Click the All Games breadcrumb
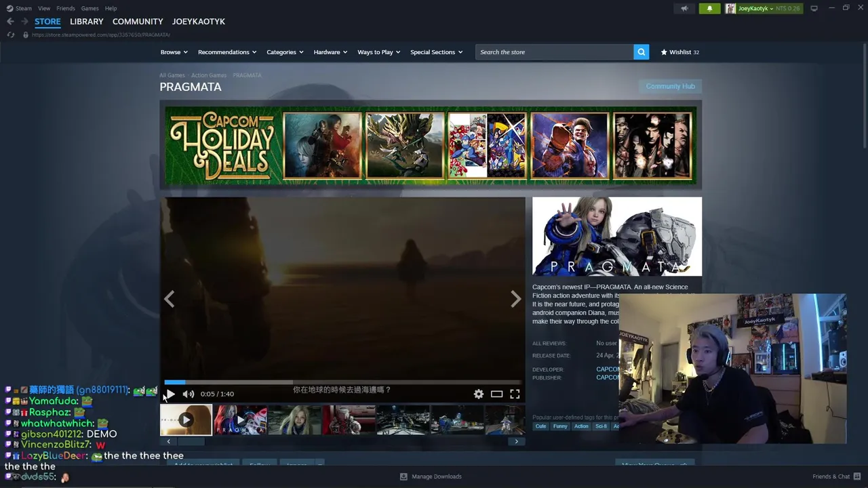The height and width of the screenshot is (488, 868). 172,75
